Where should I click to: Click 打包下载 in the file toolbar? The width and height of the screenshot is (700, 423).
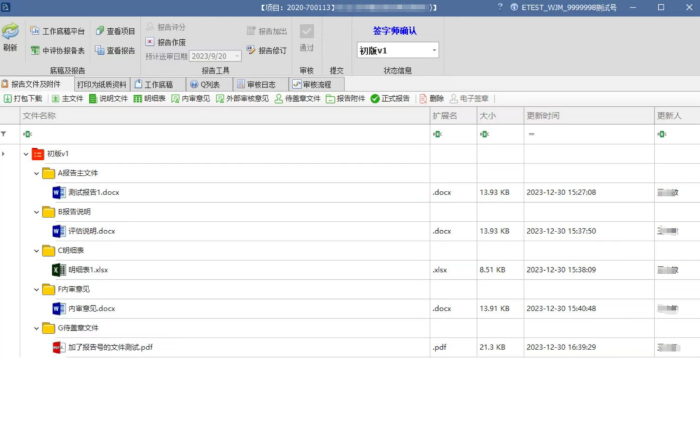pos(23,99)
